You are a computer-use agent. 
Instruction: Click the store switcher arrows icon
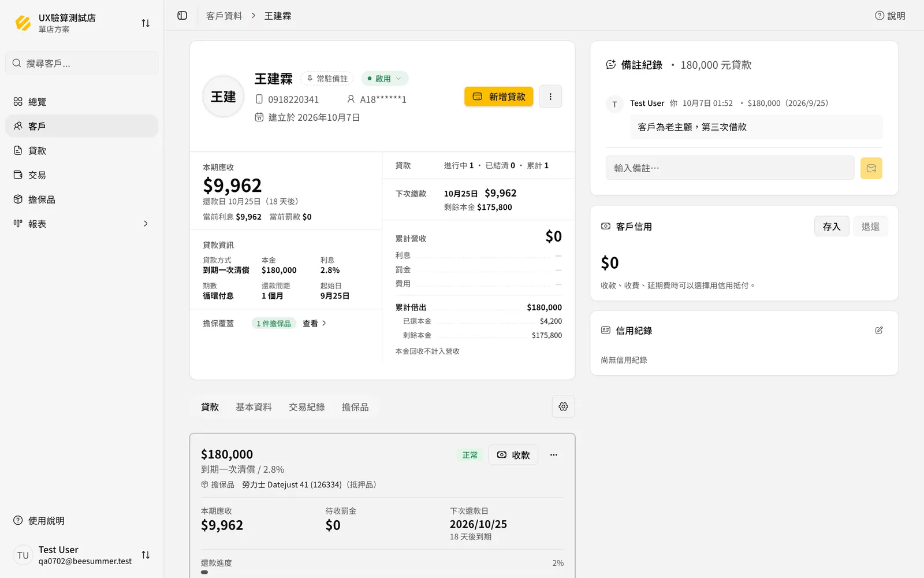click(146, 23)
